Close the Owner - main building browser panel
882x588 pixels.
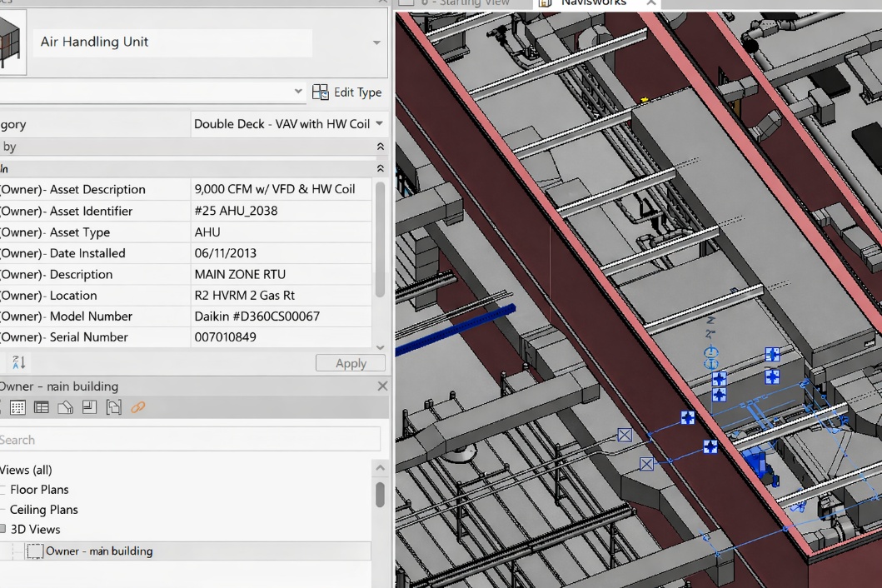pos(382,386)
